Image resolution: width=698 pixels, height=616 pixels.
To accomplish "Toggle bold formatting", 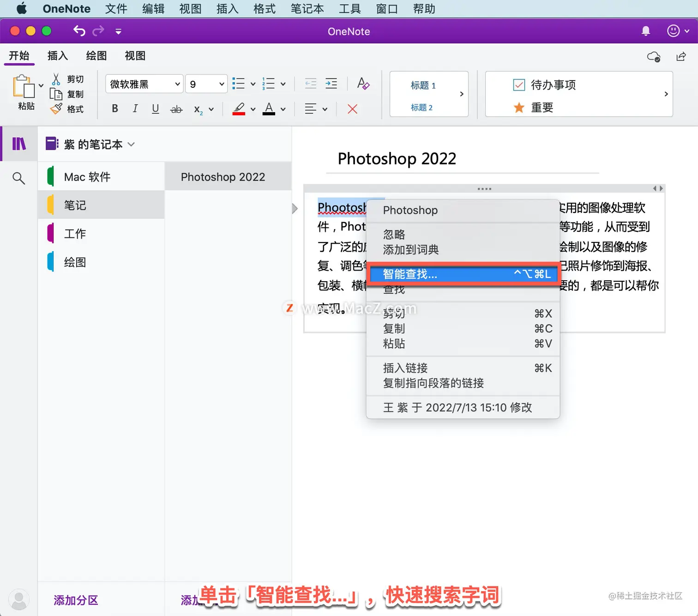I will [115, 109].
